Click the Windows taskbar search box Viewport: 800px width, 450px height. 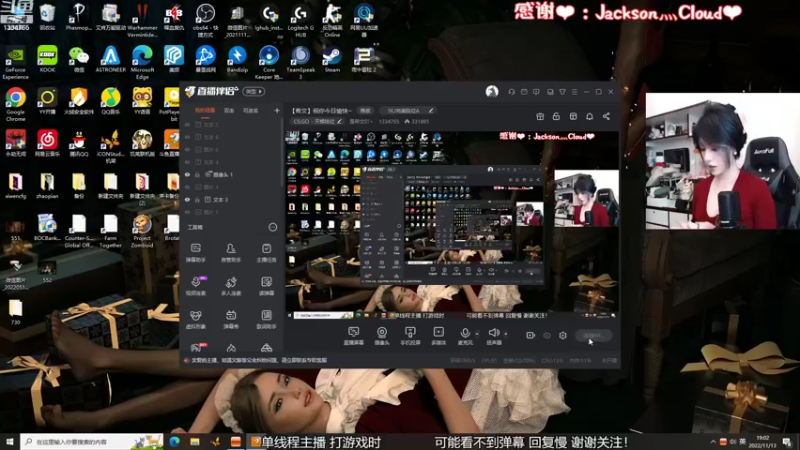point(92,441)
